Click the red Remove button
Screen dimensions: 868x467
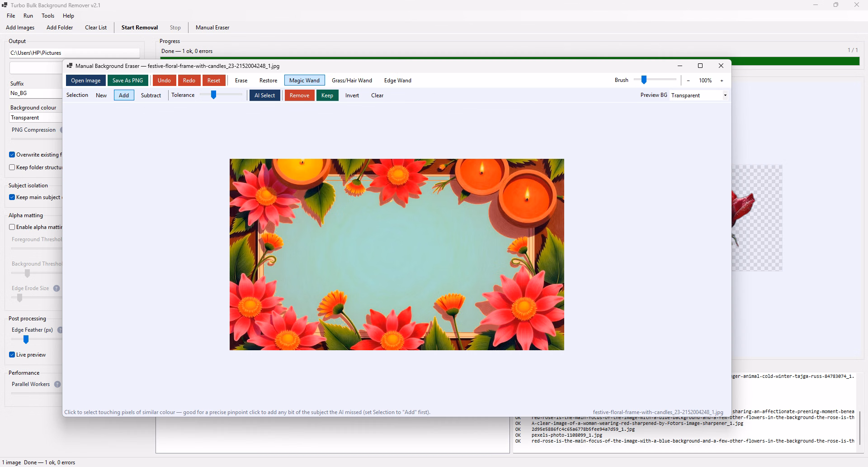(299, 95)
